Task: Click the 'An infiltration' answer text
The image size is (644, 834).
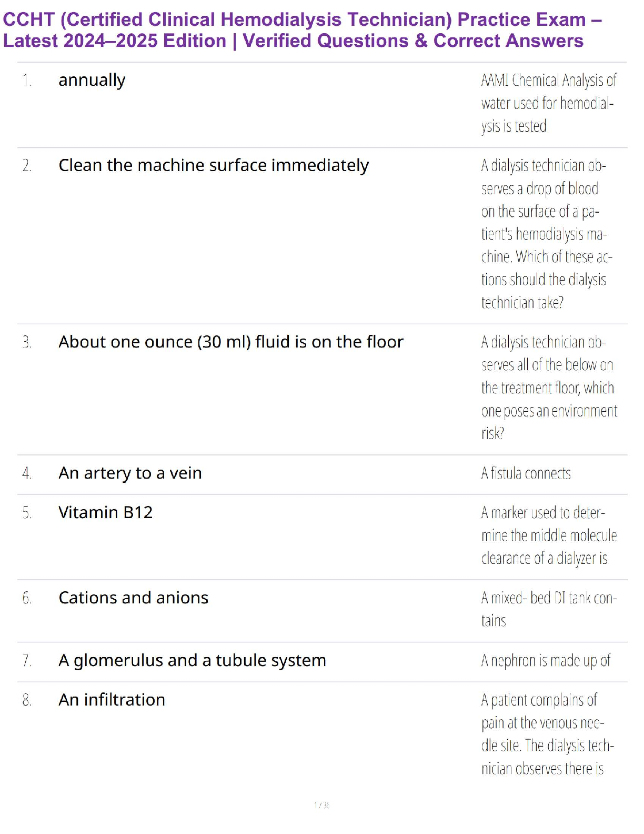Action: pyautogui.click(x=112, y=700)
